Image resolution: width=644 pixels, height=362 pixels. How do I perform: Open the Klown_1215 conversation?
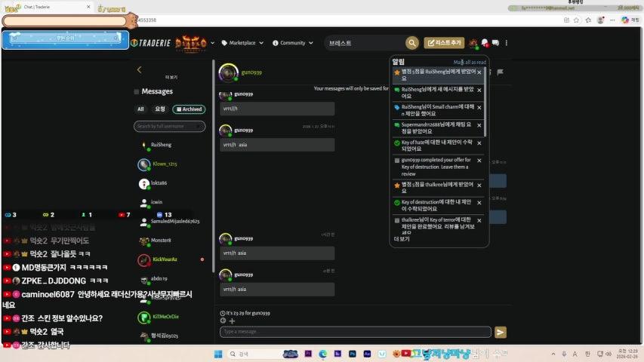click(x=171, y=164)
